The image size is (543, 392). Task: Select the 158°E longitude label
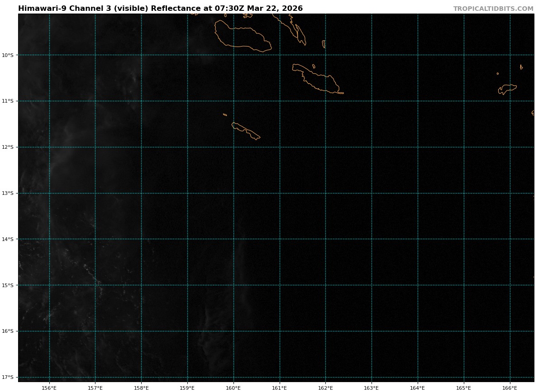click(x=141, y=387)
